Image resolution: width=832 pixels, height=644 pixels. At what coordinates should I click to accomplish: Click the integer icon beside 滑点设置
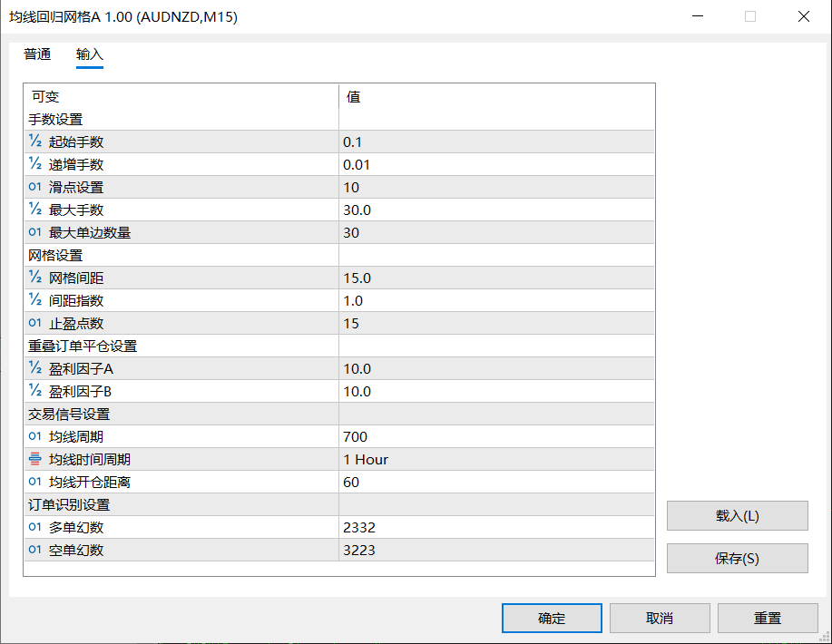[x=35, y=187]
